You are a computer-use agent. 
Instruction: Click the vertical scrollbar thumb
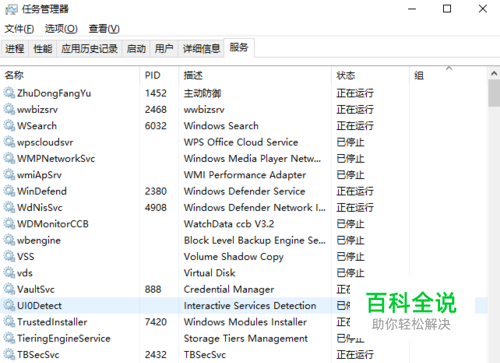point(494,93)
